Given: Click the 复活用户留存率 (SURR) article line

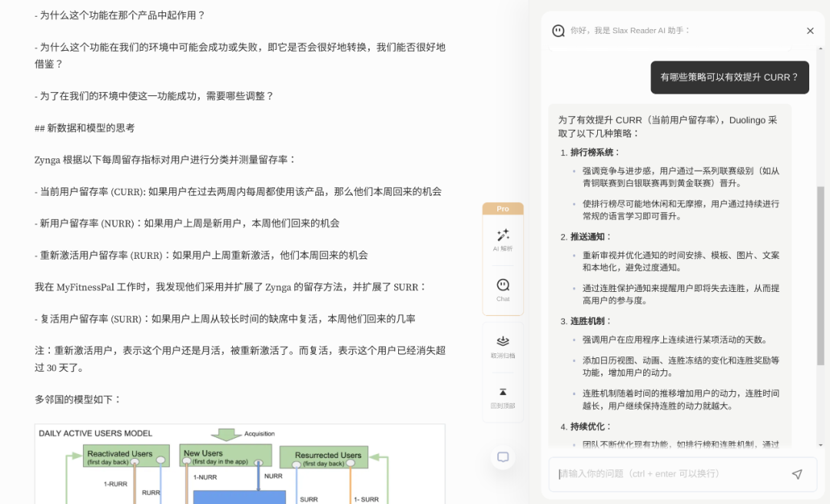Looking at the screenshot, I should (x=225, y=319).
